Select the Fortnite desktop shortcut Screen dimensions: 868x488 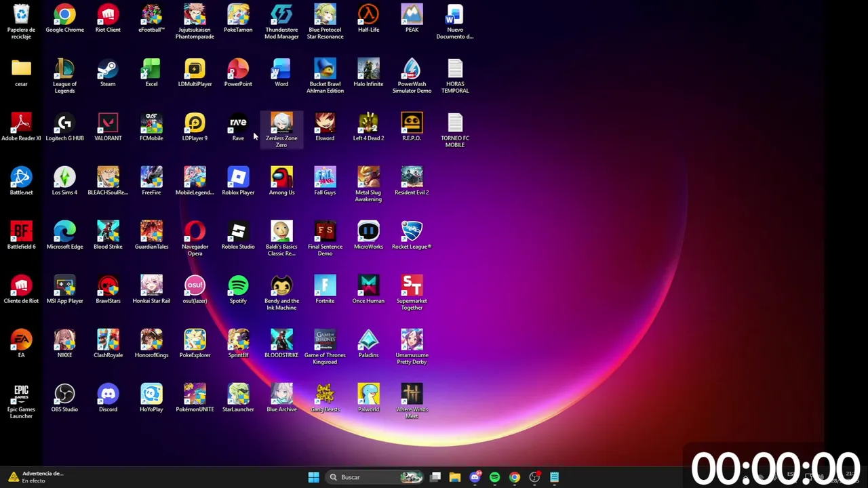click(325, 289)
